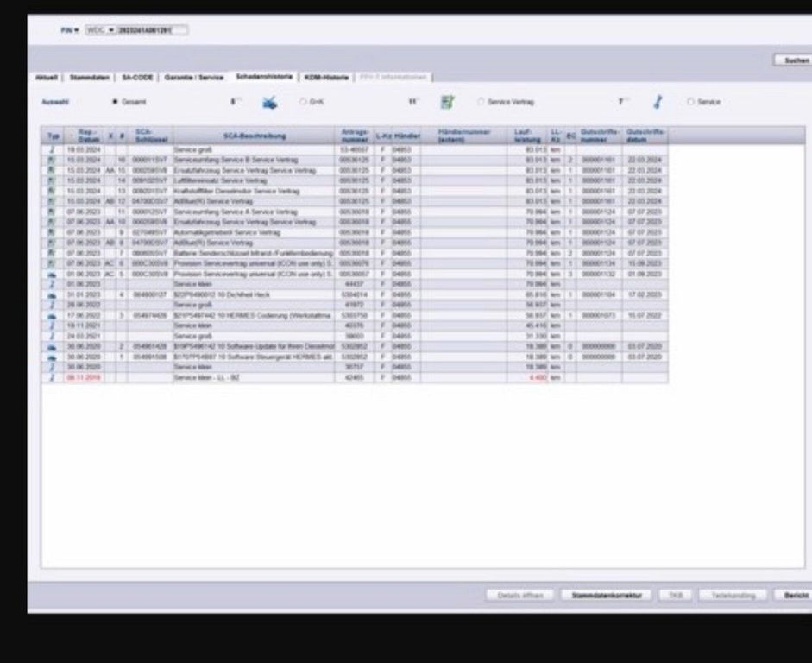Click the car icon of the HERMES Codierung row
Viewport: 812px width, 663px height.
point(53,315)
